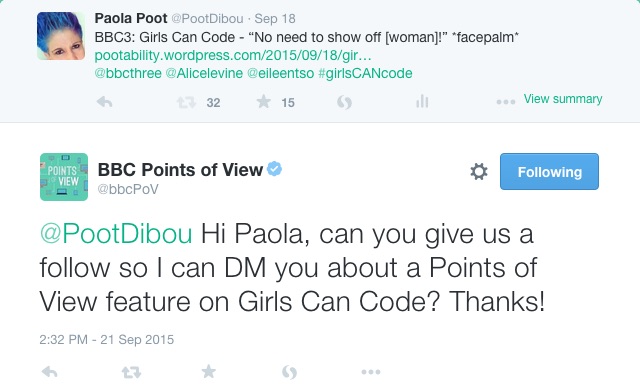Open more options dots on Paola's tweet
640x391 pixels.
click(506, 102)
